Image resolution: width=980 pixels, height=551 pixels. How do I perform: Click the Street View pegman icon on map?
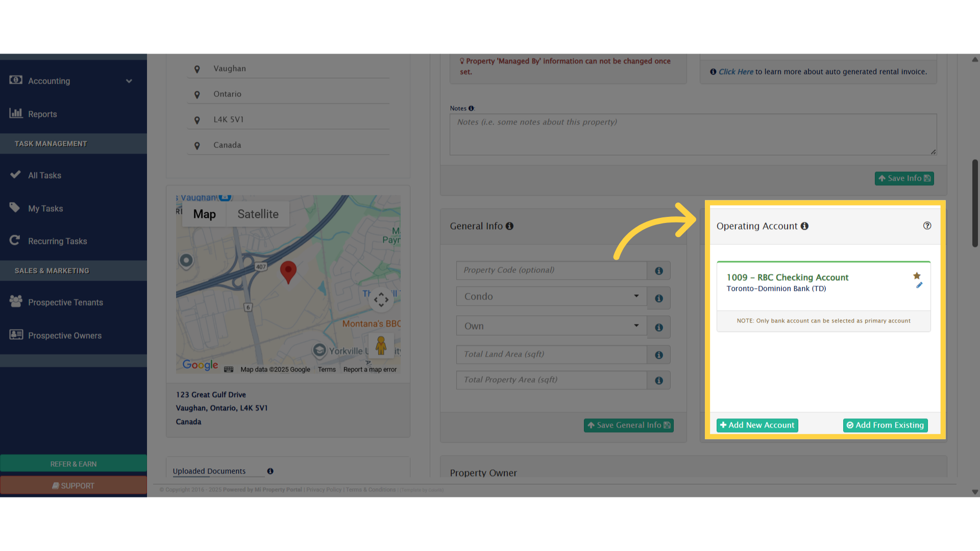click(x=381, y=345)
